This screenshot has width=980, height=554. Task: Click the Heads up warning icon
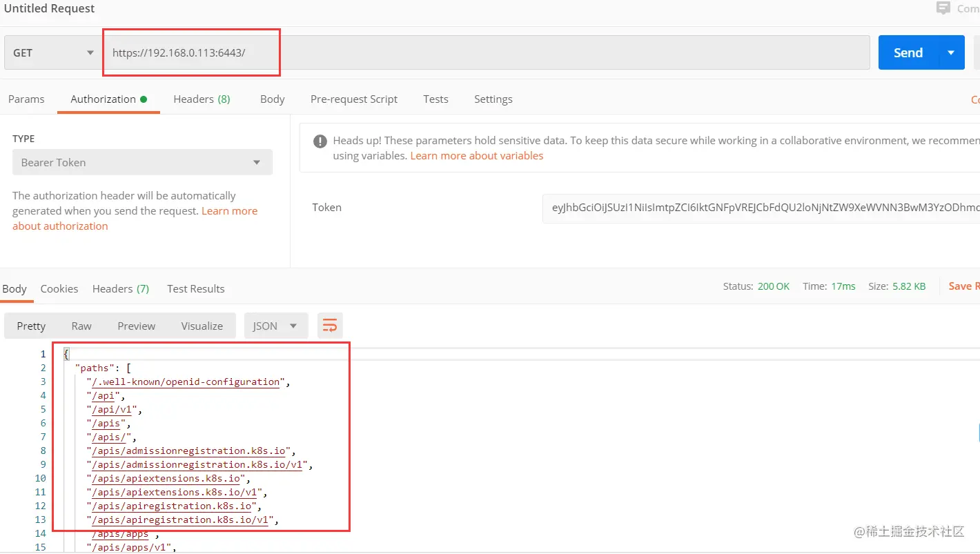pos(320,141)
